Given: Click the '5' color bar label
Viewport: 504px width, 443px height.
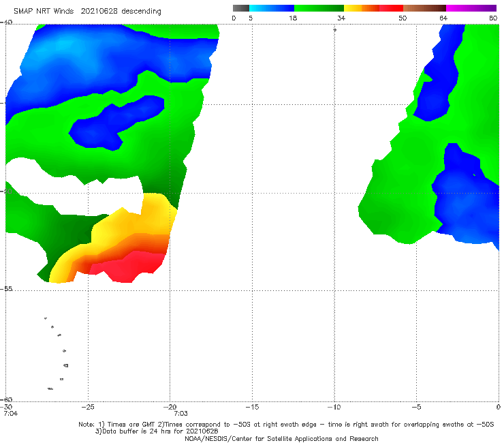Looking at the screenshot, I should (x=251, y=18).
